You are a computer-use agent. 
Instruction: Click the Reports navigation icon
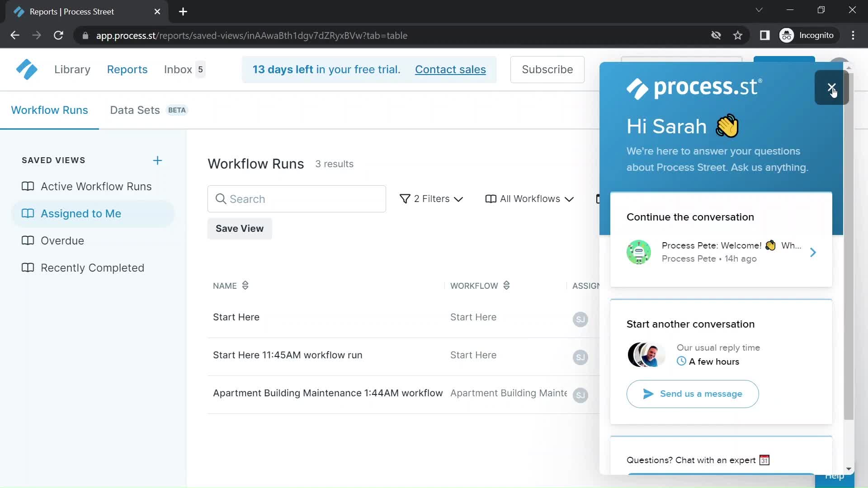[127, 70]
